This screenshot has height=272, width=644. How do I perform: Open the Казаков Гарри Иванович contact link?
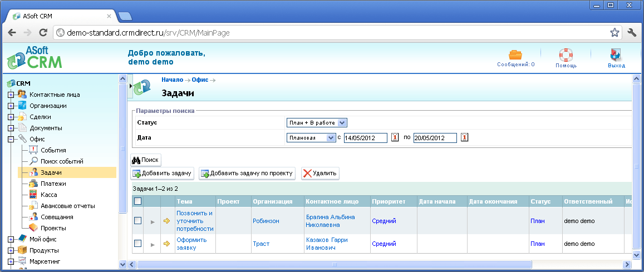click(327, 244)
